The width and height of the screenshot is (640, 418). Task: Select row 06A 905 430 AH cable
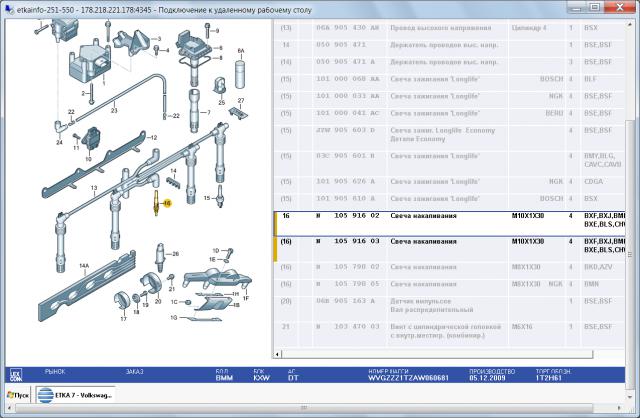pos(449,28)
